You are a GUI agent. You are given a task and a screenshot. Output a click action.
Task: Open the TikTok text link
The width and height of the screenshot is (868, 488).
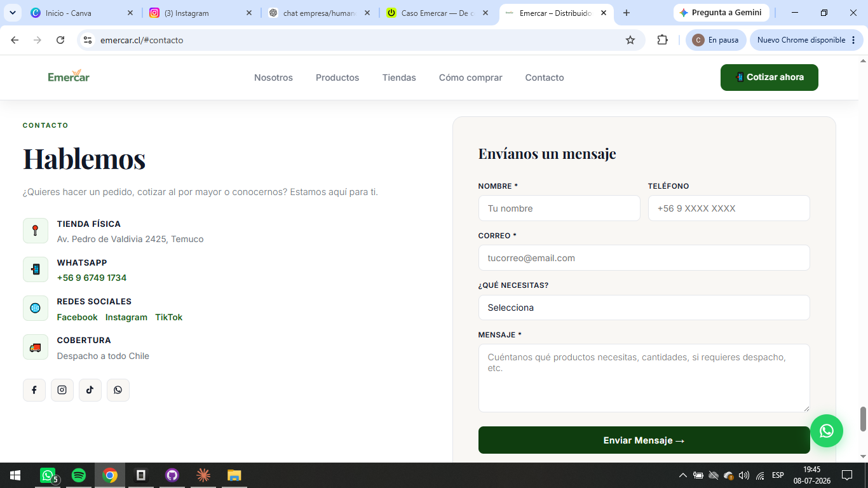169,317
